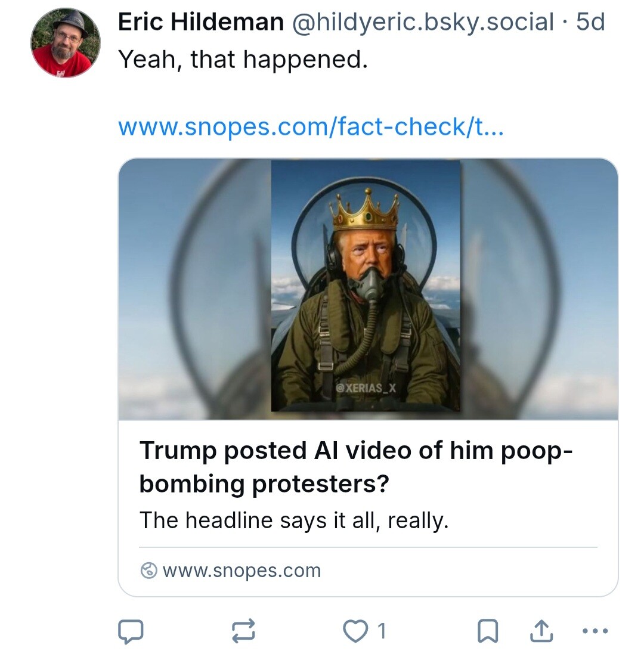Click the like count number 1
644x654 pixels.
pyautogui.click(x=382, y=631)
